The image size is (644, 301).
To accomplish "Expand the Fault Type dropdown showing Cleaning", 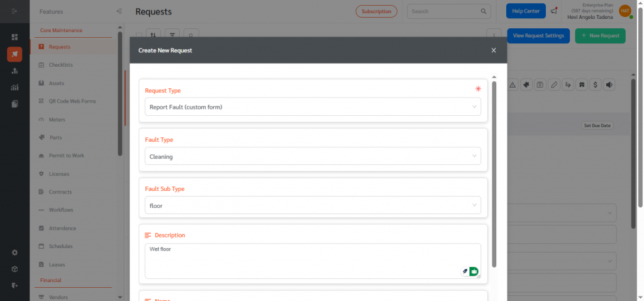I will (x=313, y=156).
